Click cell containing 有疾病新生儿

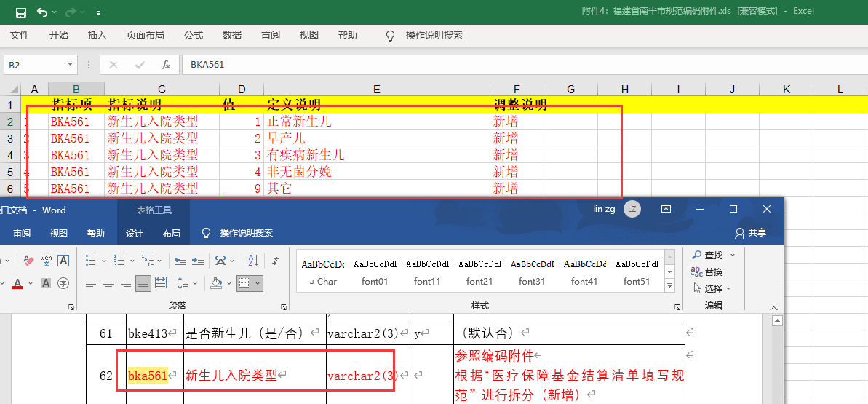(376, 154)
